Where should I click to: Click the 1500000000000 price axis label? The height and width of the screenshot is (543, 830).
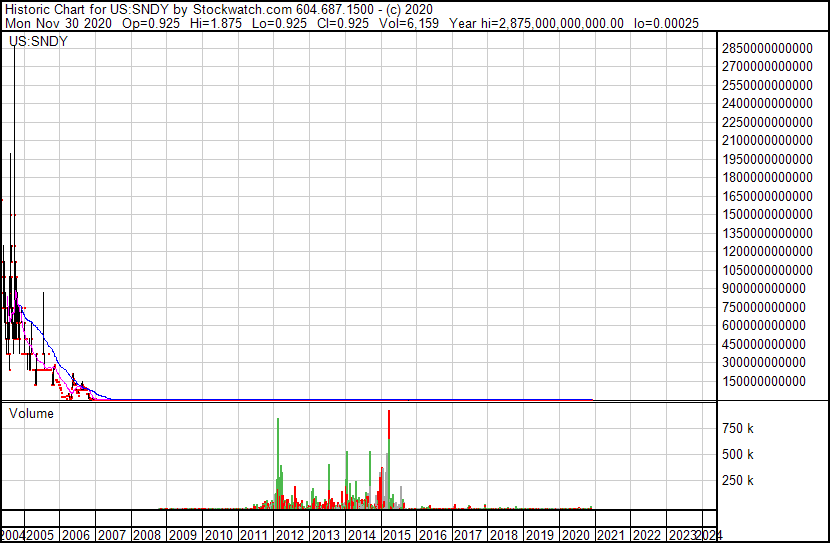coord(767,214)
